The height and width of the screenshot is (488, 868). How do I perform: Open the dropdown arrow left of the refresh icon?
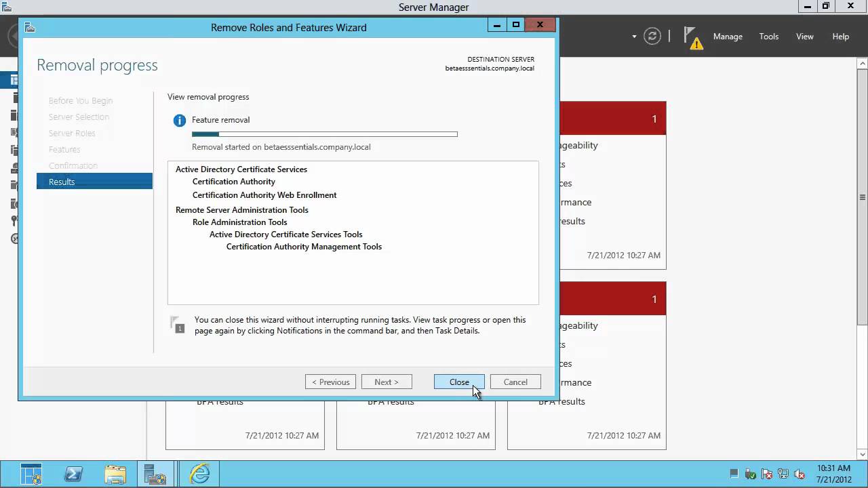pyautogui.click(x=634, y=37)
